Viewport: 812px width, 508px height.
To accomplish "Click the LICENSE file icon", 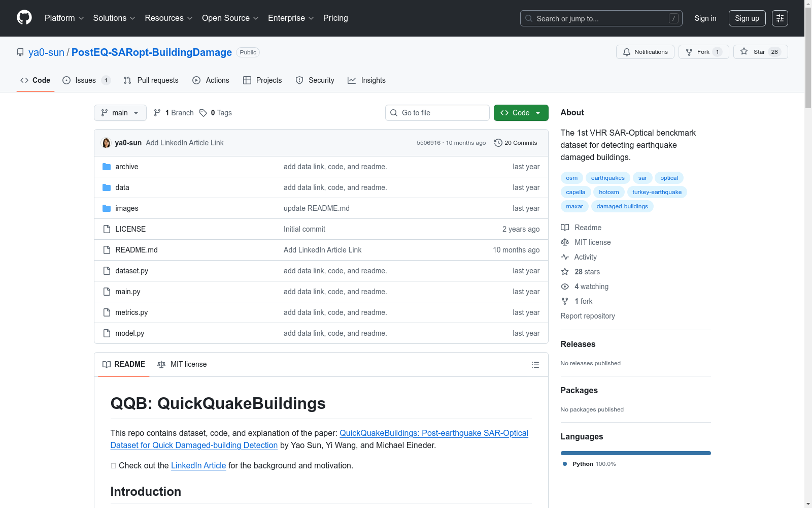I will tap(107, 229).
